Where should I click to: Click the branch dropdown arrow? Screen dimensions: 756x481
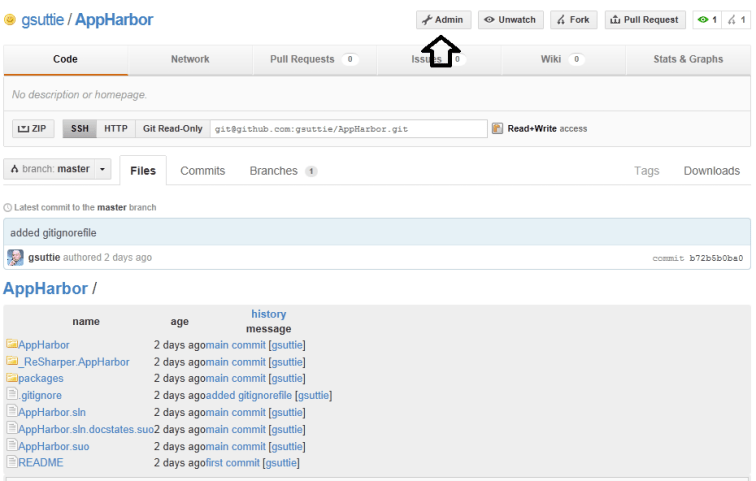tap(102, 169)
